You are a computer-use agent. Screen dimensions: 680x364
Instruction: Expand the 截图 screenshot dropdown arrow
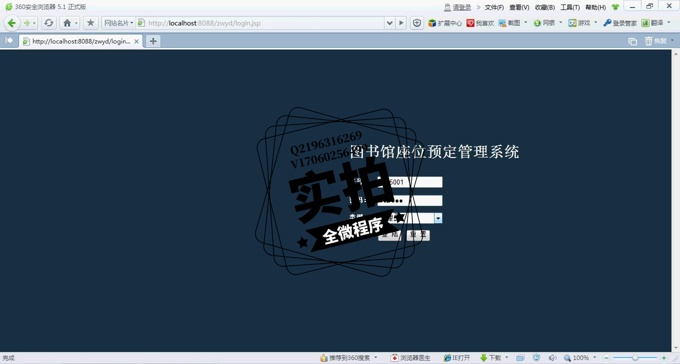point(526,23)
